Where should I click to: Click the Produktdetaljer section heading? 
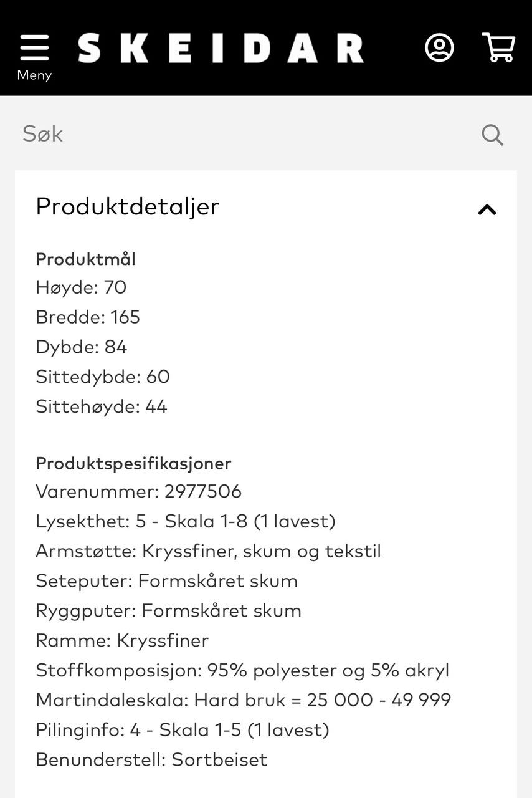tap(128, 206)
